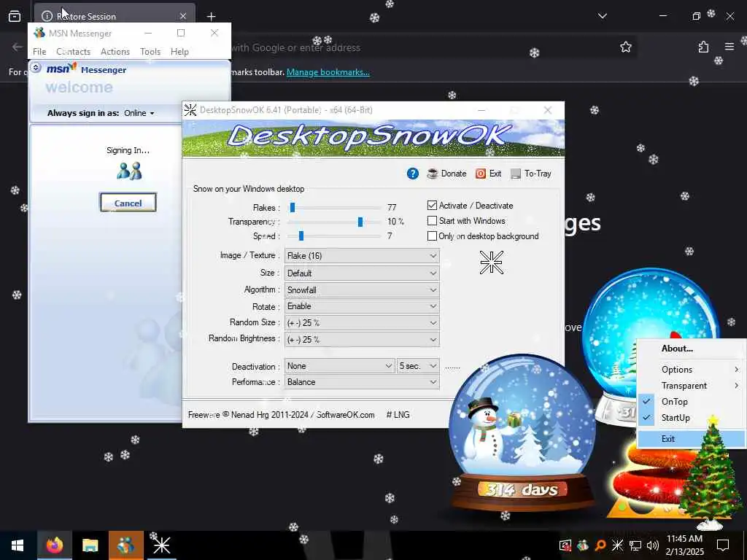This screenshot has width=747, height=560.
Task: Open the Tools menu in MSN Messenger
Action: click(150, 52)
